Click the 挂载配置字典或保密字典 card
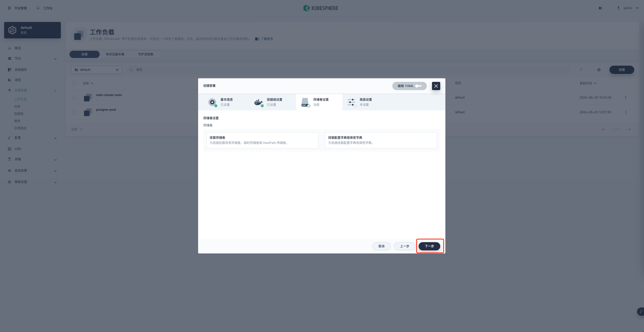Screen dimensions: 644x332 381,140
